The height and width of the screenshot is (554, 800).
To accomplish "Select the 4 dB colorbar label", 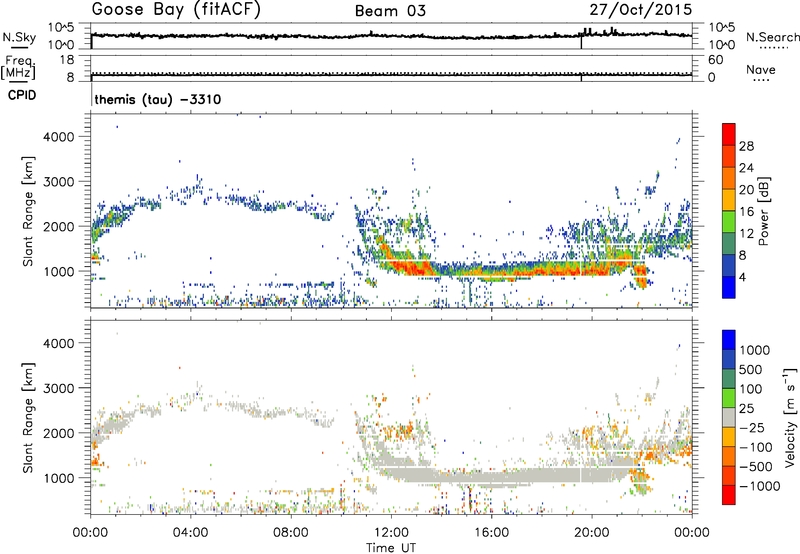I will [742, 277].
